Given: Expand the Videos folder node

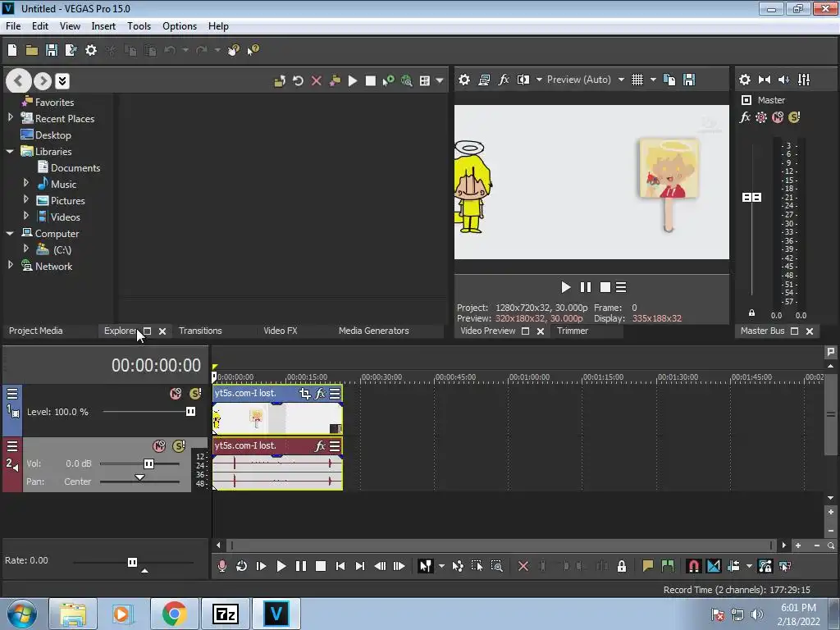Looking at the screenshot, I should tap(25, 216).
